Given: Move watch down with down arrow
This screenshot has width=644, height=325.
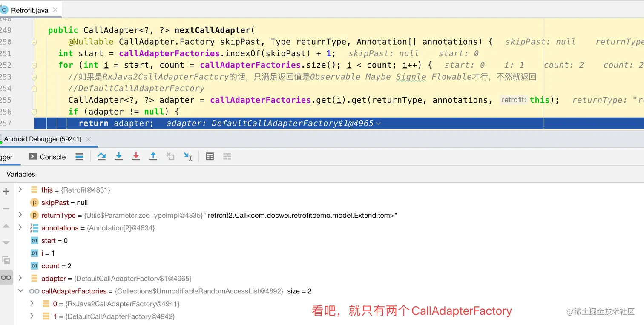Looking at the screenshot, I should [x=6, y=243].
